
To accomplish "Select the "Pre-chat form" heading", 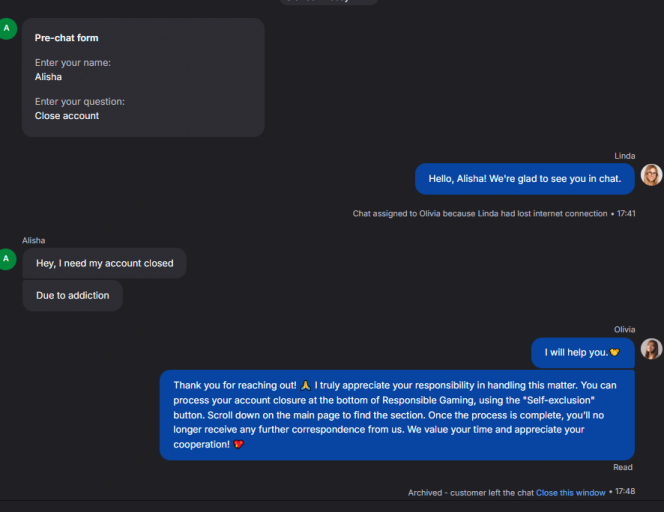I will [66, 38].
